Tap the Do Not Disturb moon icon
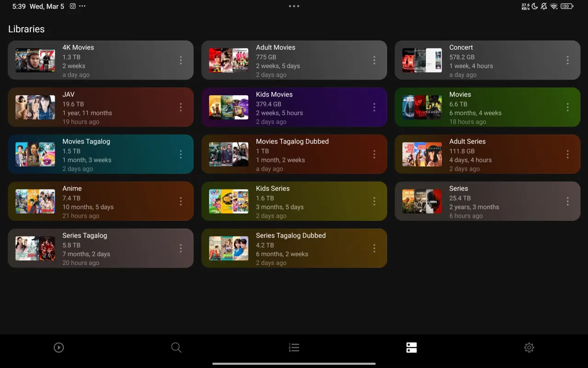Viewport: 588px width, 368px height. [x=535, y=6]
